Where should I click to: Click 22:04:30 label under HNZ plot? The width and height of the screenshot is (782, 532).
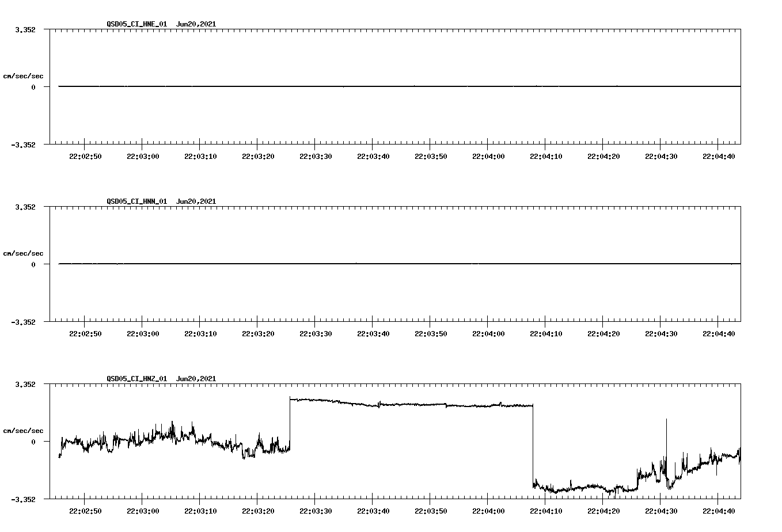[x=661, y=511]
